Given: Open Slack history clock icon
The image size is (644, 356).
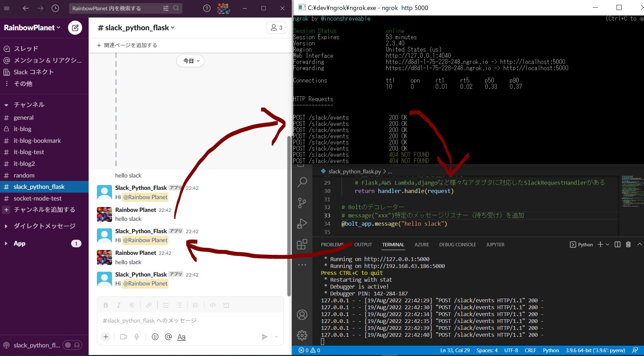Looking at the screenshot, I should click(55, 8).
